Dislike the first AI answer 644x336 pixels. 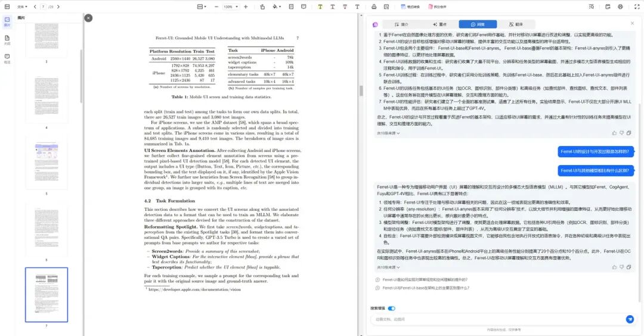tap(621, 133)
